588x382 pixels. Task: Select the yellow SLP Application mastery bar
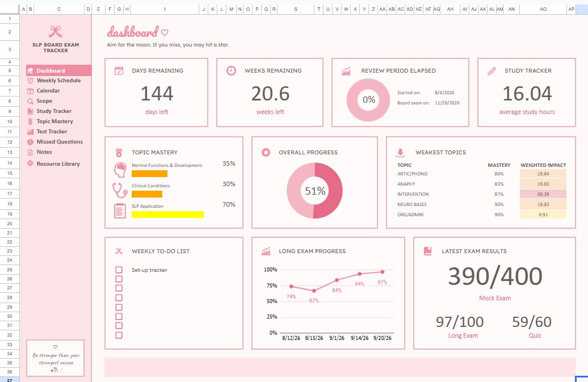[x=167, y=215]
